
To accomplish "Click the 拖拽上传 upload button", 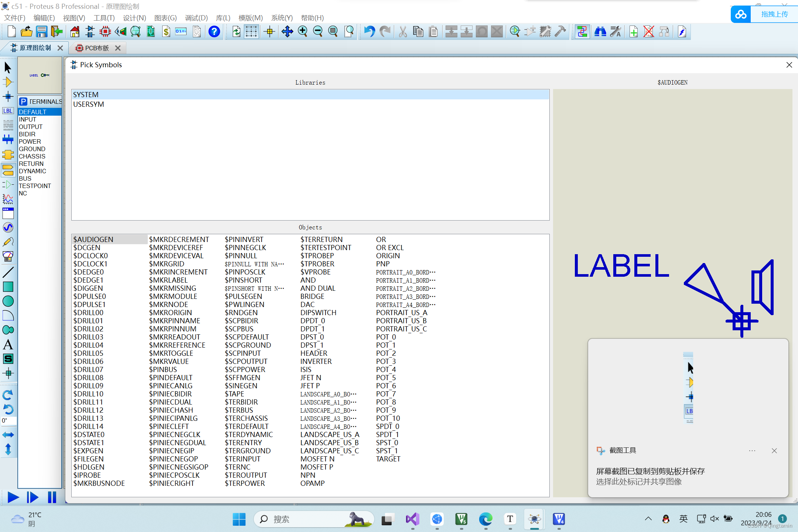I will coord(774,14).
